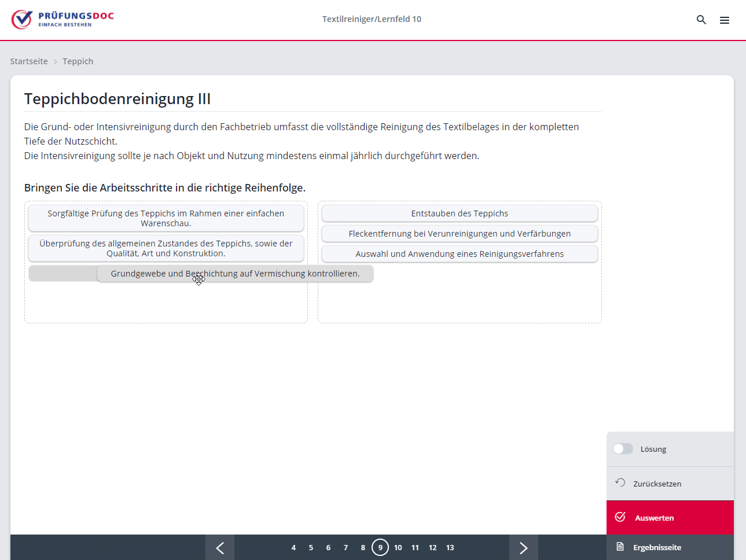Click the Auswerten checkmark icon
Image resolution: width=746 pixels, height=560 pixels.
[x=620, y=517]
